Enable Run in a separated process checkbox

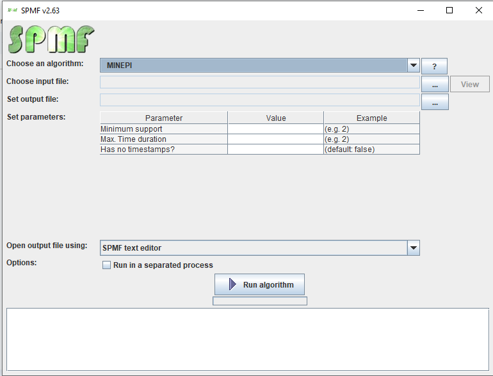(106, 265)
